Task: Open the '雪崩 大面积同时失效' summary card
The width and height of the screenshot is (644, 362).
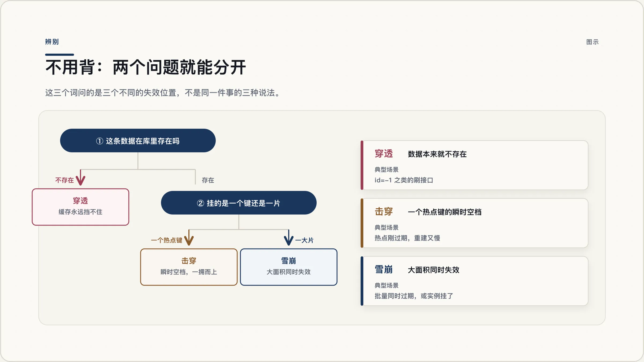Action: 474,281
